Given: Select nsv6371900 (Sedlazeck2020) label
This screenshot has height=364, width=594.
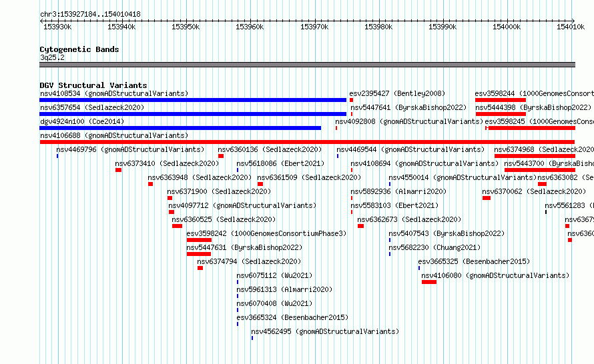Looking at the screenshot, I should pyautogui.click(x=219, y=191).
